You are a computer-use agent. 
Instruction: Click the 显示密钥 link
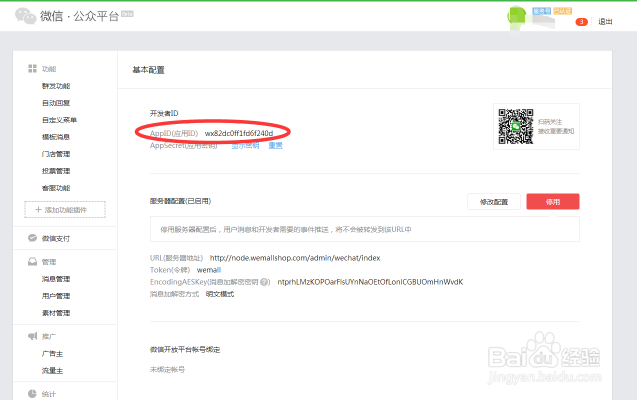(245, 145)
